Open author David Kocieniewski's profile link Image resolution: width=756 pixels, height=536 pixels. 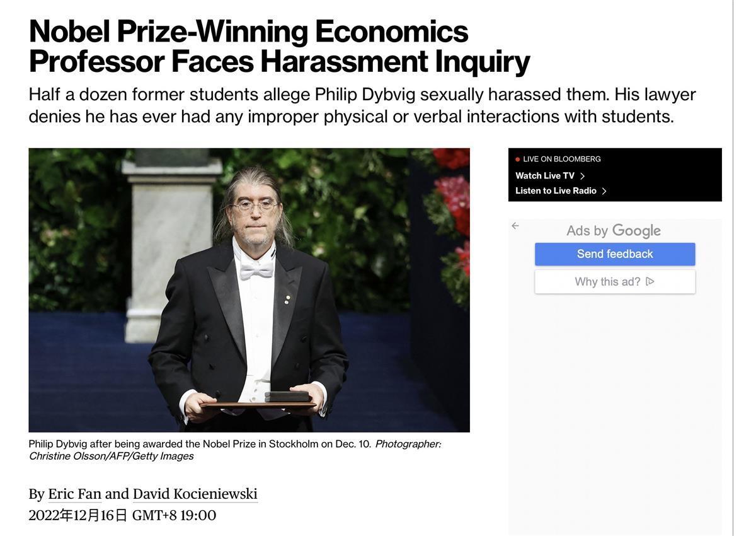[x=195, y=494]
